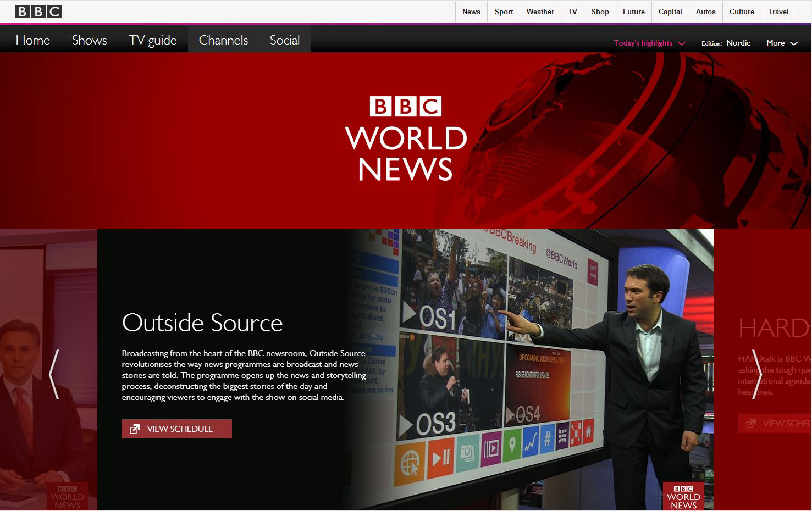Click the BBC World News banner logo
The height and width of the screenshot is (511, 812).
pyautogui.click(x=406, y=138)
